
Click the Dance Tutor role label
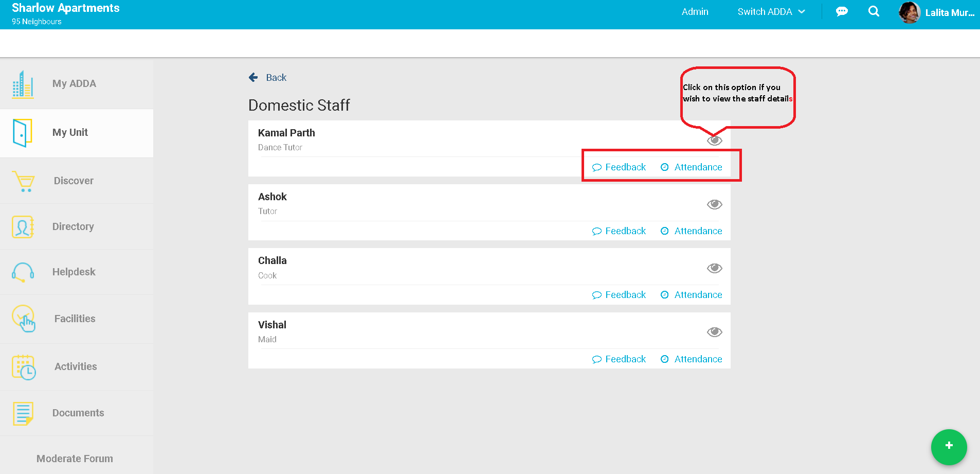(x=280, y=148)
